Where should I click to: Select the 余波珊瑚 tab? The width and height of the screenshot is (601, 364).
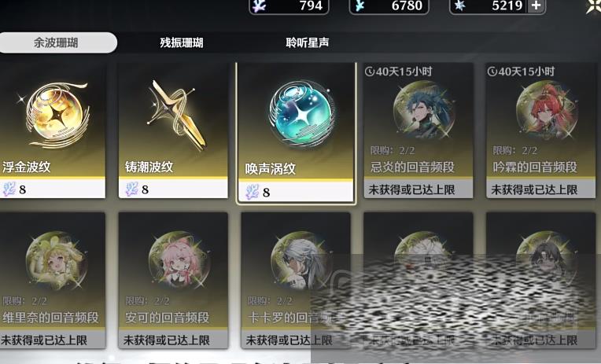57,42
